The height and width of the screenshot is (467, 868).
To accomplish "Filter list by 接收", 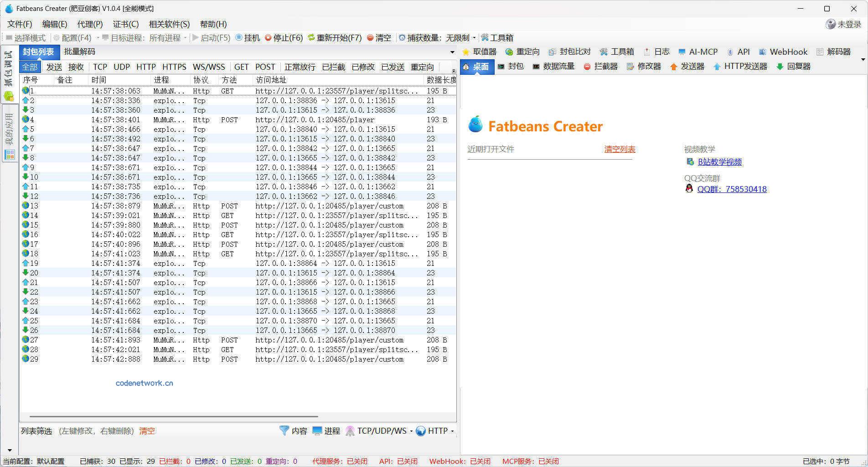I will [76, 67].
